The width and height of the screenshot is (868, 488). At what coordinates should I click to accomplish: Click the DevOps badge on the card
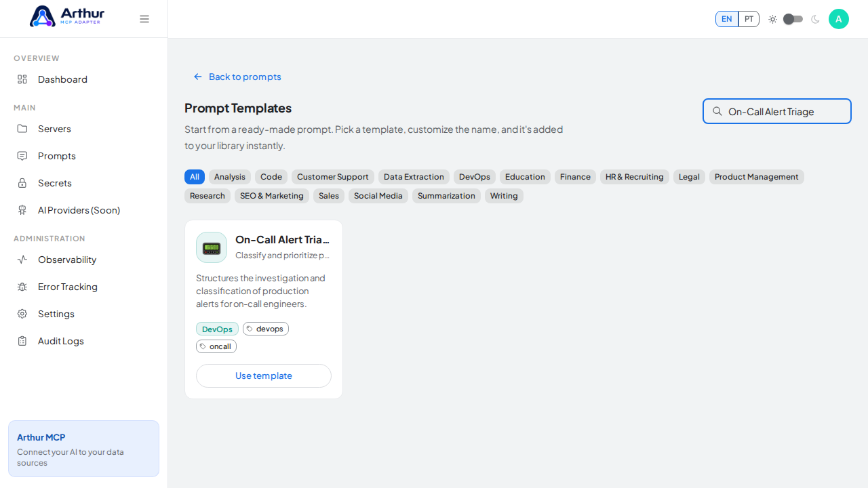pos(217,329)
